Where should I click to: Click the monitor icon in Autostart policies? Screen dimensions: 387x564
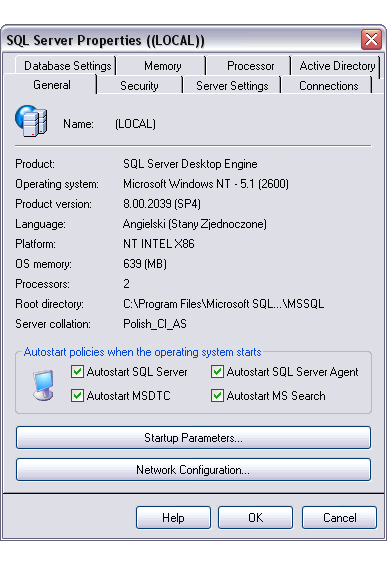(44, 385)
